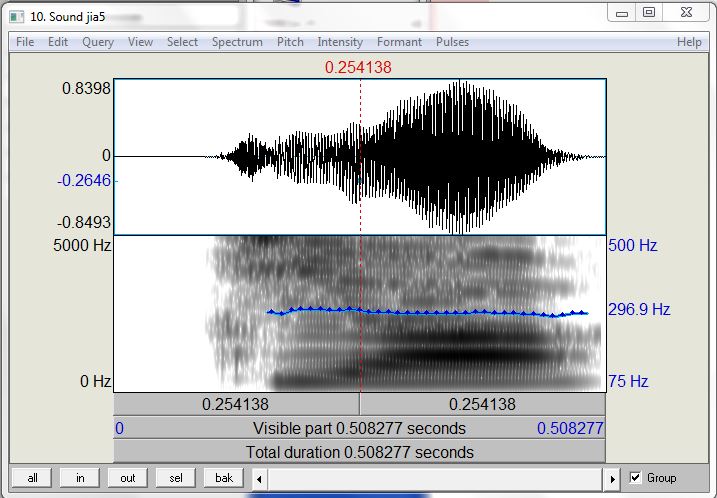The image size is (717, 498).
Task: Click the 'in' zoom button
Action: 80,478
